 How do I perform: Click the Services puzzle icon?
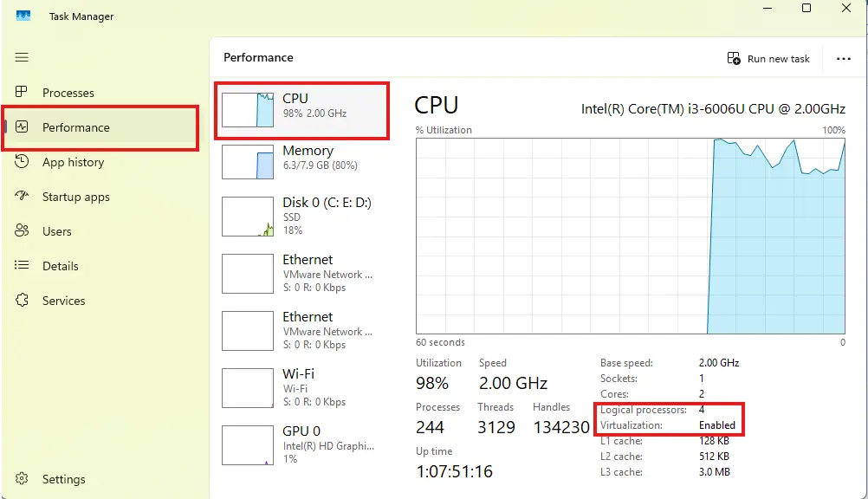click(x=23, y=301)
